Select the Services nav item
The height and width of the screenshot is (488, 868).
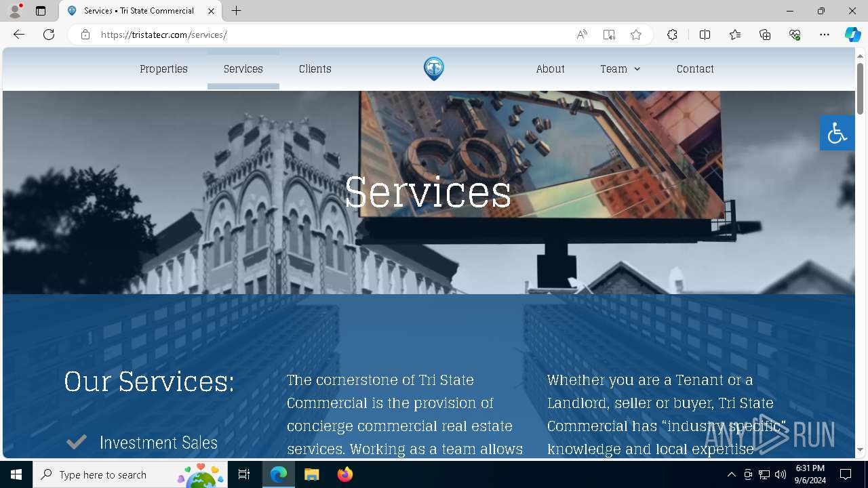(x=243, y=69)
